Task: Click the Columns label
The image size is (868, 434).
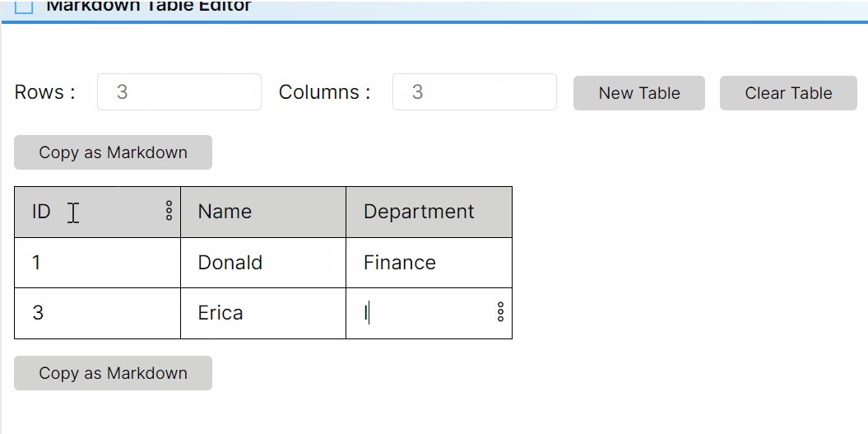Action: click(324, 92)
